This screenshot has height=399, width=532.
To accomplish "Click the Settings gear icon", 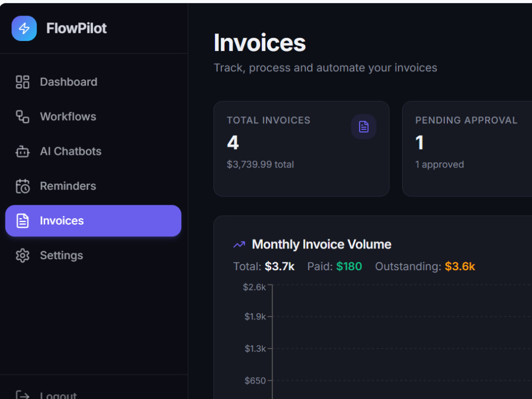I will click(x=23, y=255).
